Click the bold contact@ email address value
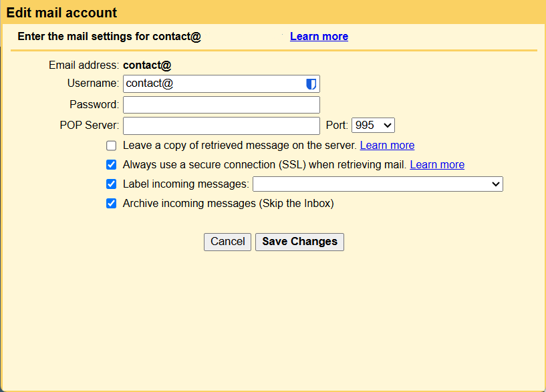Screen dimensions: 546x392 147,65
